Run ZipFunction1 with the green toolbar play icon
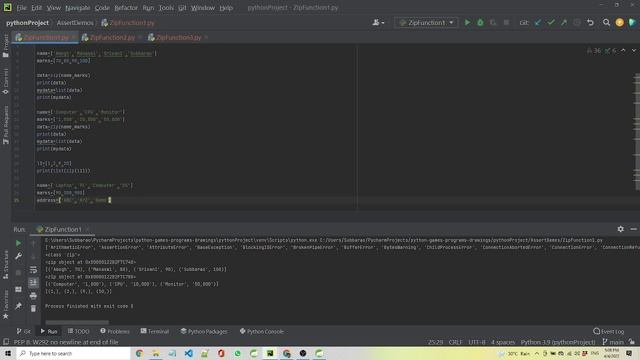640x360 pixels. pos(467,22)
